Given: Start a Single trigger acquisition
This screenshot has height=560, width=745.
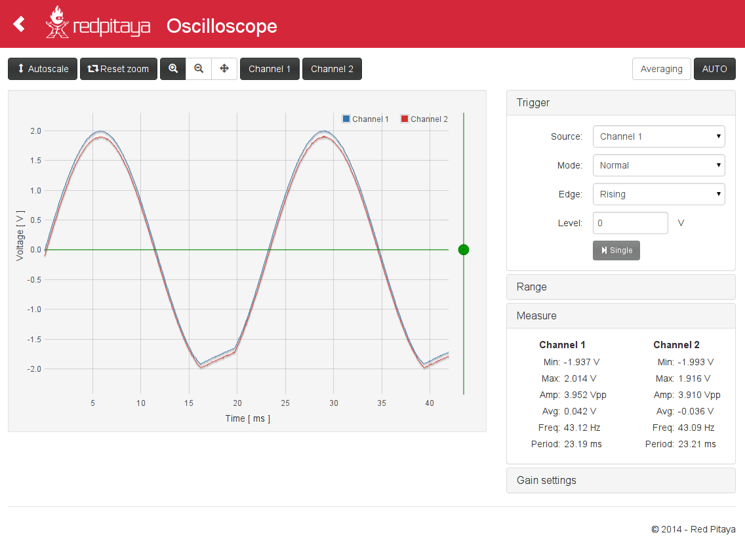Looking at the screenshot, I should (616, 250).
